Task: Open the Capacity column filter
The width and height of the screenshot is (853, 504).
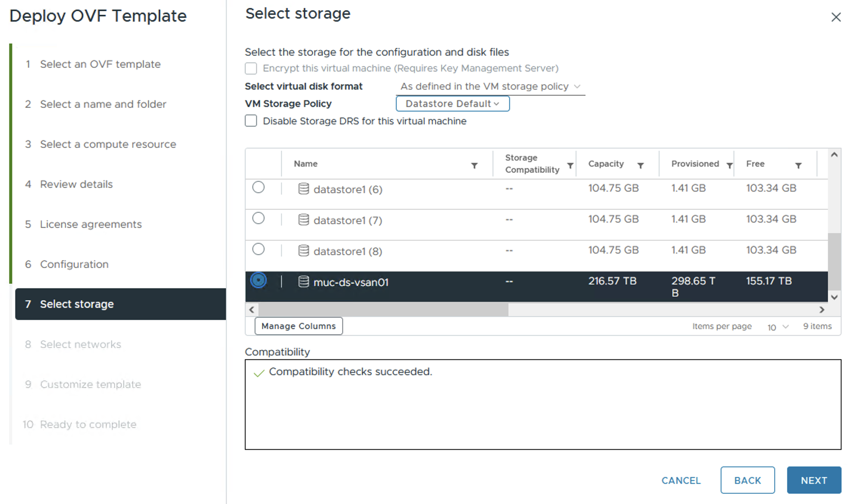Action: pyautogui.click(x=640, y=165)
